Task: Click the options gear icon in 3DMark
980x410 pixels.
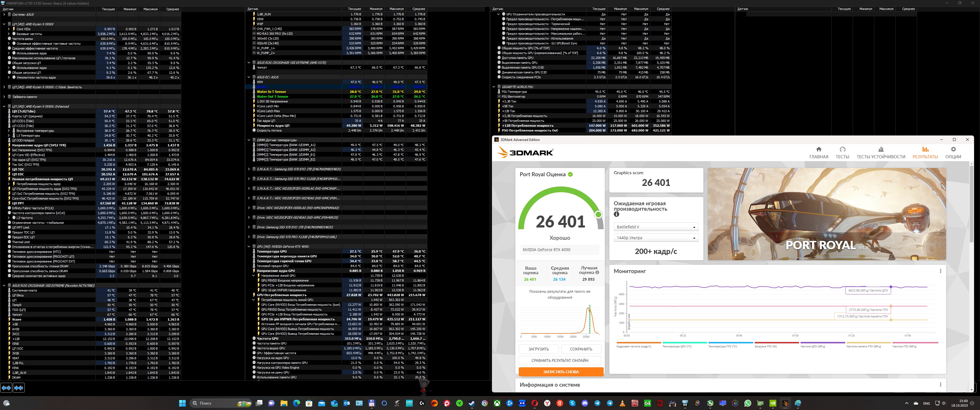Action: click(x=953, y=149)
